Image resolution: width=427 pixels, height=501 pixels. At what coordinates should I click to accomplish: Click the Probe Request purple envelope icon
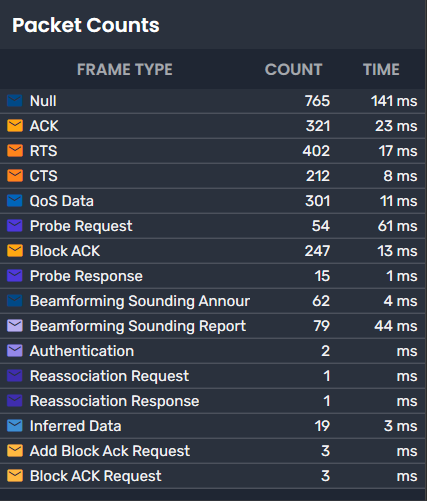[x=15, y=226]
